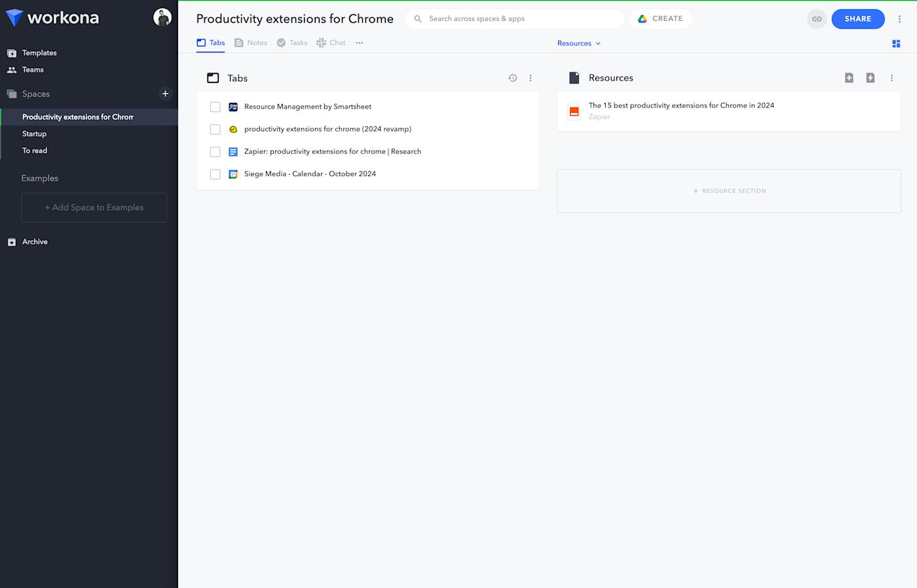
Task: Open Templates in the sidebar
Action: tap(39, 53)
